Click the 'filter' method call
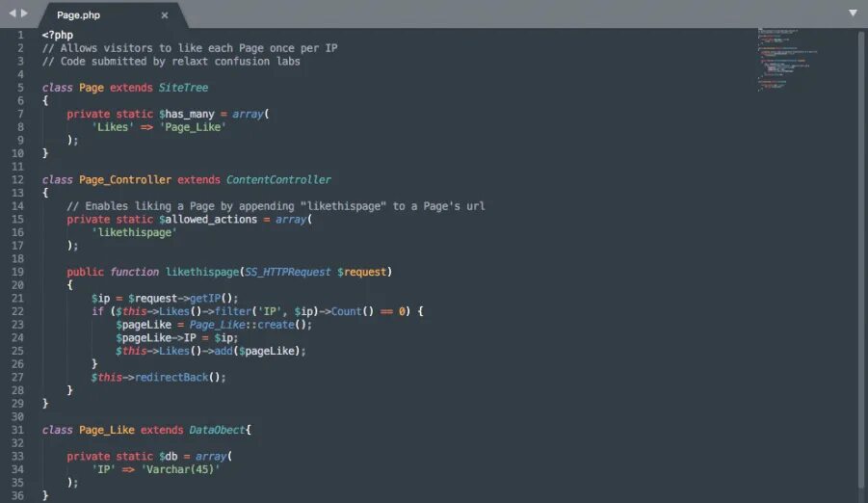Image resolution: width=868 pixels, height=503 pixels. click(x=233, y=311)
